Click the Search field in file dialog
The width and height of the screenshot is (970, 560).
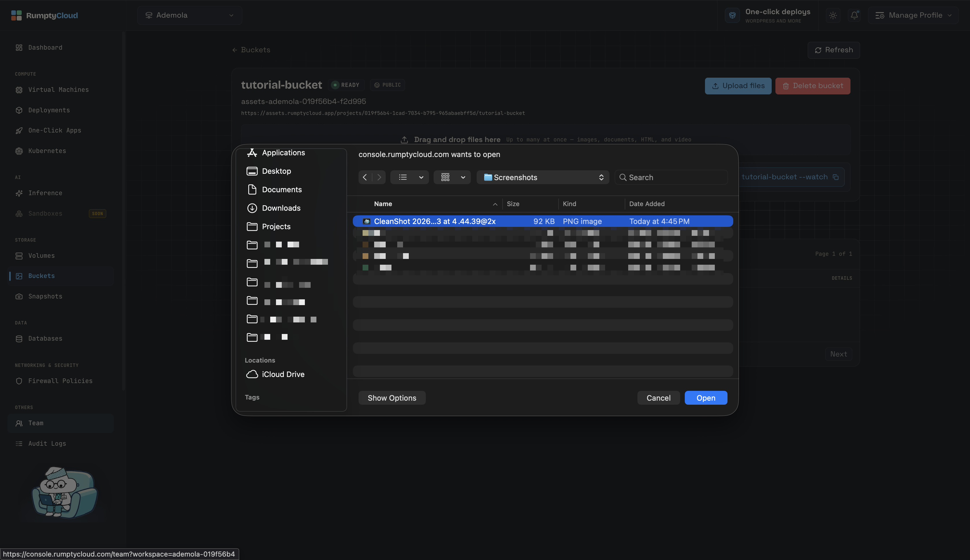point(671,177)
